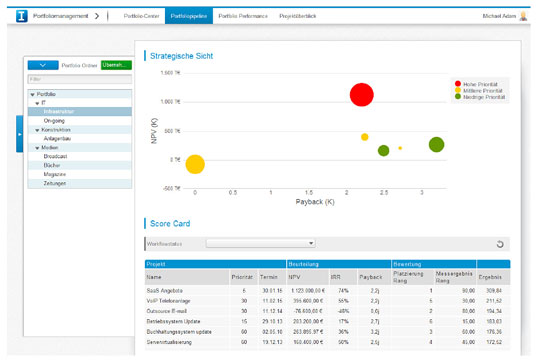The height and width of the screenshot is (363, 538).
Task: Click the Betriebssystem Update project row
Action: [x=327, y=321]
